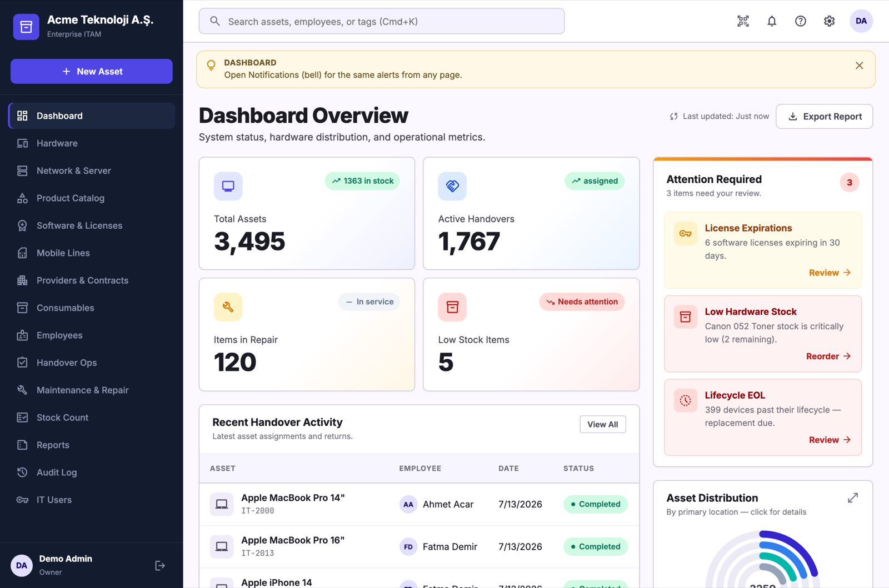Open Providers & Contracts in sidebar
Screen dimensions: 889x588
[x=92, y=280]
